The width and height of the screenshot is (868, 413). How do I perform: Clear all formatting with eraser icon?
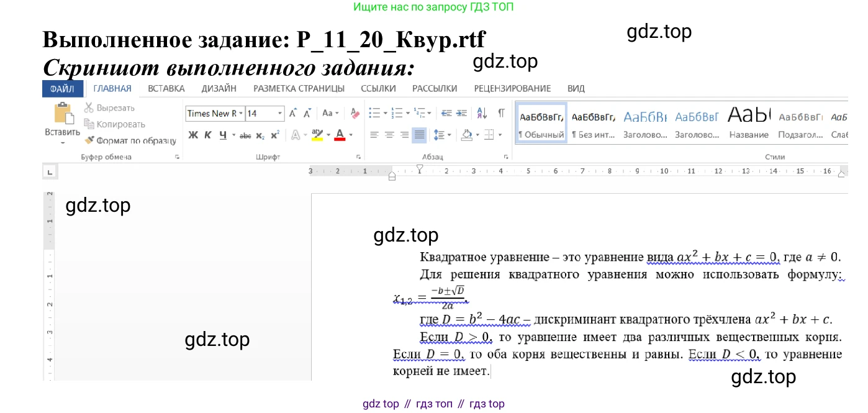coord(355,113)
